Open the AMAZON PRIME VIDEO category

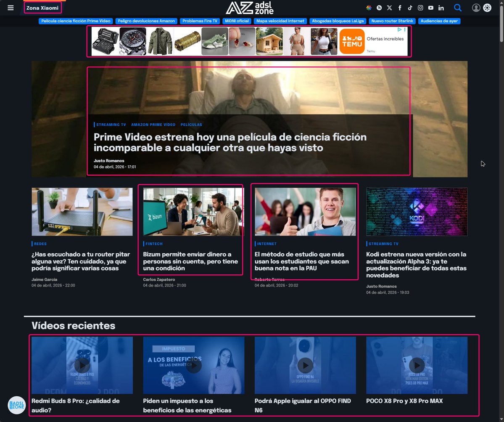pyautogui.click(x=153, y=125)
